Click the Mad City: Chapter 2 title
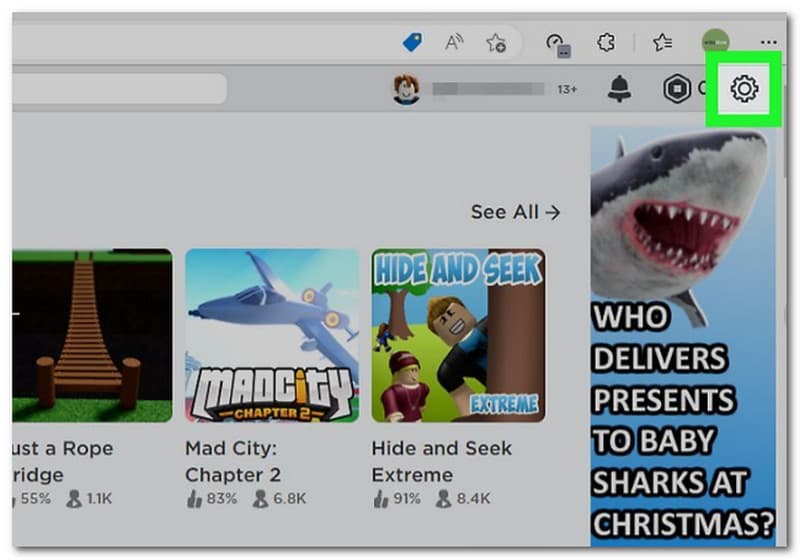This screenshot has height=560, width=800. pyautogui.click(x=233, y=462)
